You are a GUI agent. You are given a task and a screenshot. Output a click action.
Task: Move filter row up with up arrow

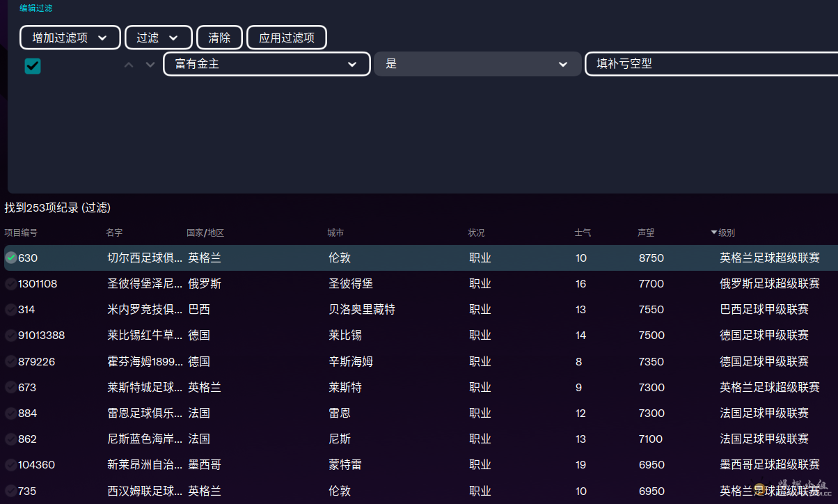pyautogui.click(x=128, y=65)
